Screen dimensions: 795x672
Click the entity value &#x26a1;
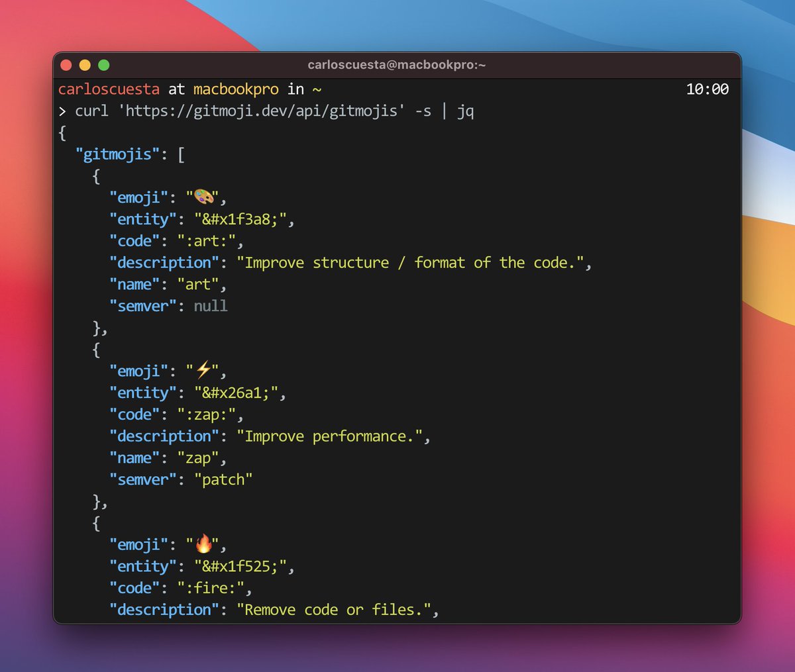[x=236, y=393]
